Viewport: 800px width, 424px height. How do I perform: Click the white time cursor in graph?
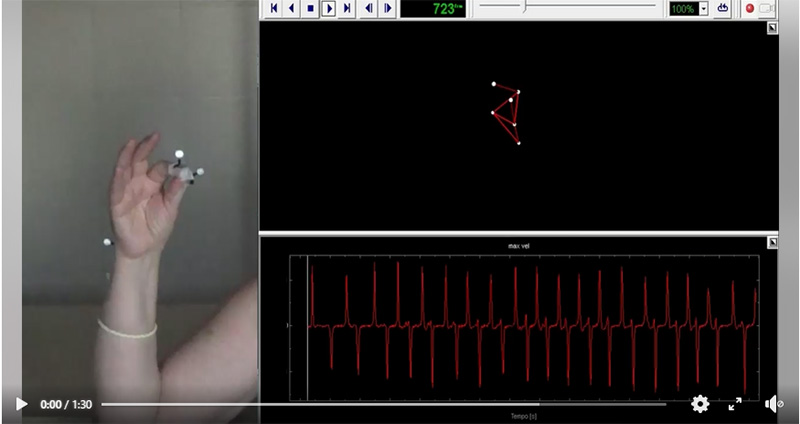(308, 328)
